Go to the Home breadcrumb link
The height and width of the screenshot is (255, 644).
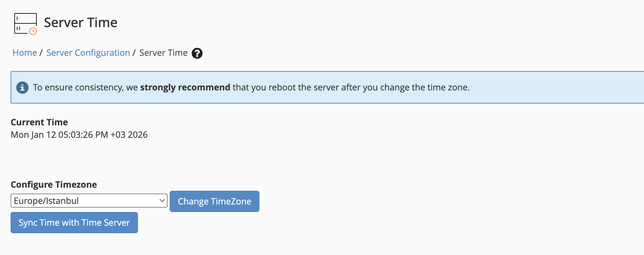coord(25,53)
